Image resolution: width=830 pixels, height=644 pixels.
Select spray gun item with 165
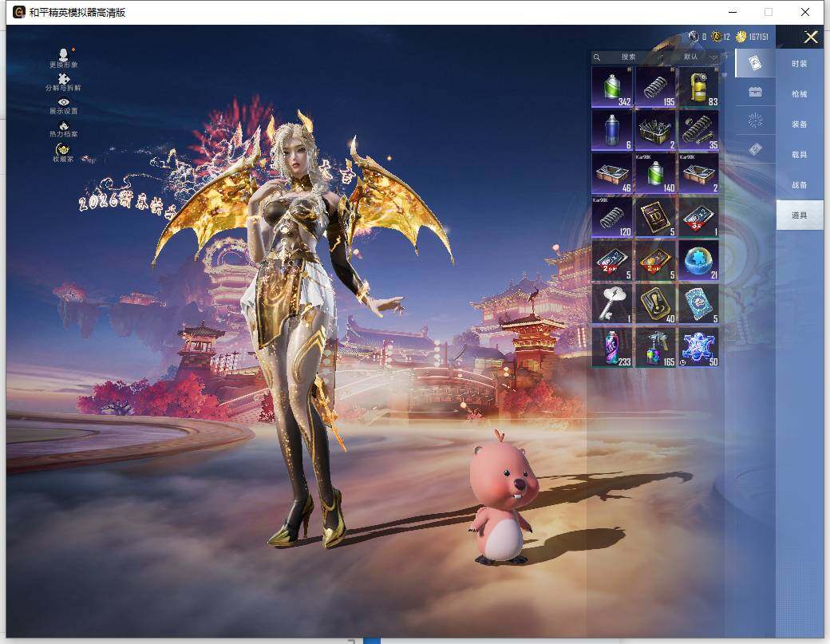tap(655, 348)
